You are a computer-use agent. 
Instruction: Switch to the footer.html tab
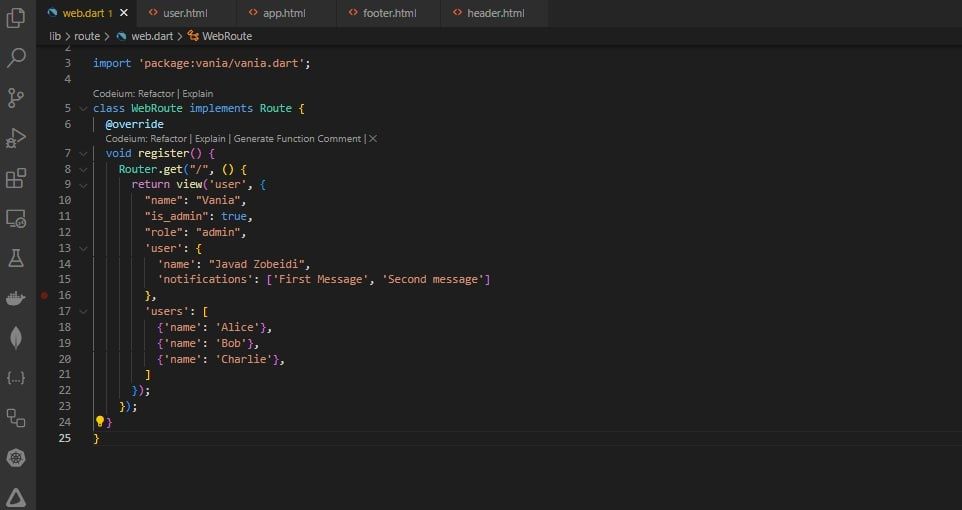pos(389,13)
